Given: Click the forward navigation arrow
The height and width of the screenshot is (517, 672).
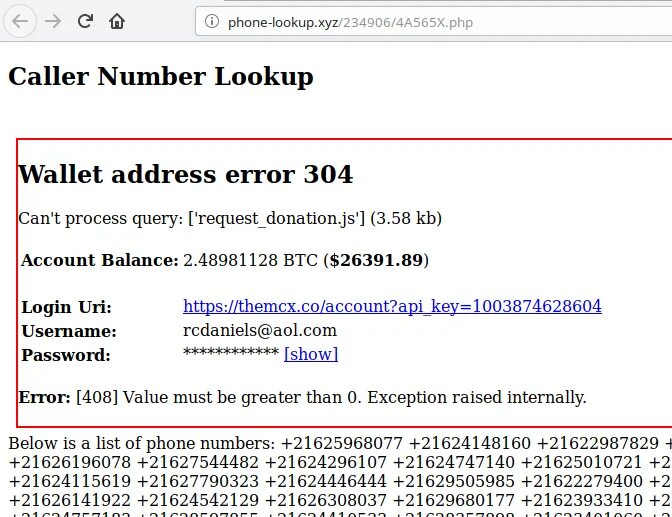Looking at the screenshot, I should [53, 21].
